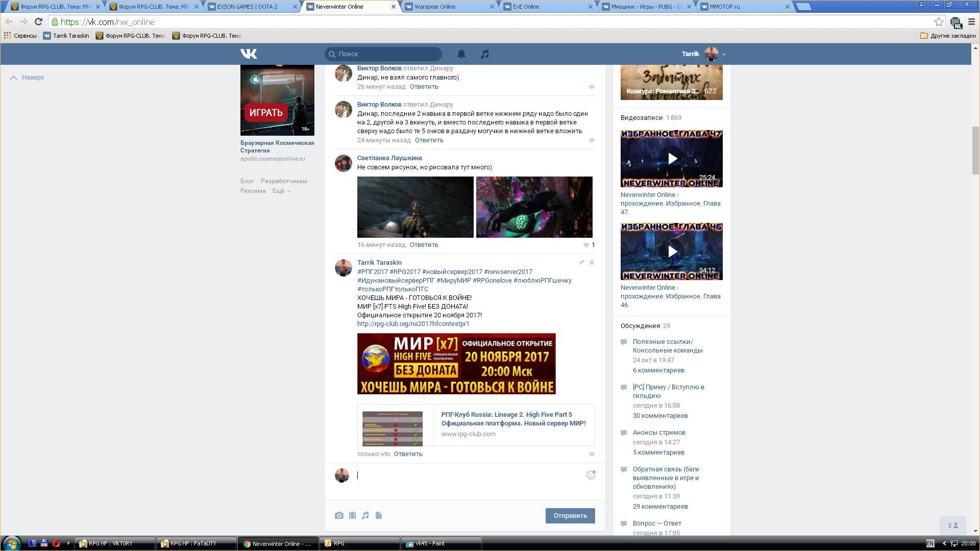Click the browser extension globe icon
Viewport: 980px width, 551px height.
[x=956, y=22]
